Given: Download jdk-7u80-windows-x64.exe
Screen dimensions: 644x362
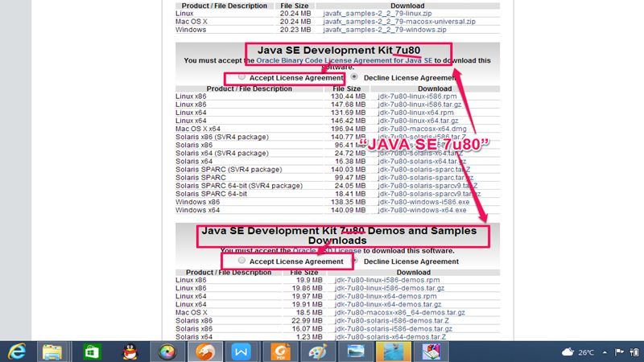Looking at the screenshot, I should 422,210.
